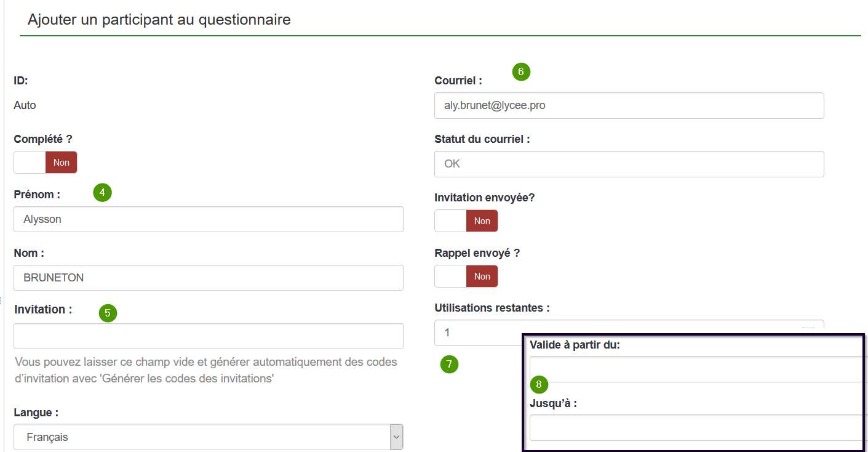Click the heading Ajouter un participant au questionnaire
The width and height of the screenshot is (868, 452).
point(159,19)
